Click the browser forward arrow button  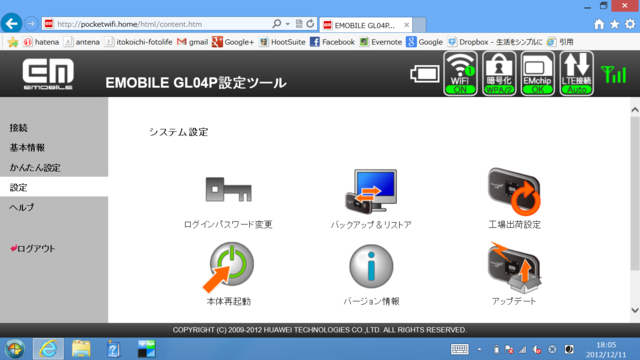tap(31, 24)
